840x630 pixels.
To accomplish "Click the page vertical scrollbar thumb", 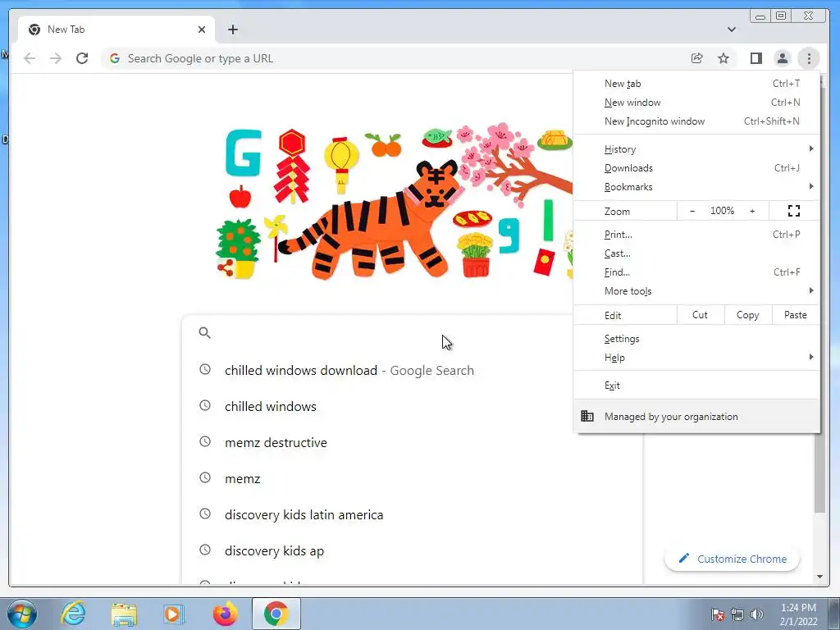I will [819, 472].
